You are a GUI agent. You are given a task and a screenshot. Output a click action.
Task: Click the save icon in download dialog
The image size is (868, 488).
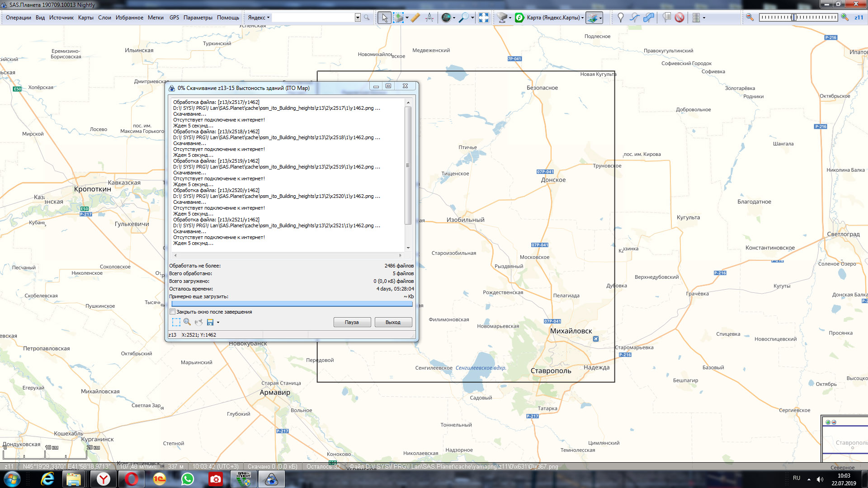[210, 322]
